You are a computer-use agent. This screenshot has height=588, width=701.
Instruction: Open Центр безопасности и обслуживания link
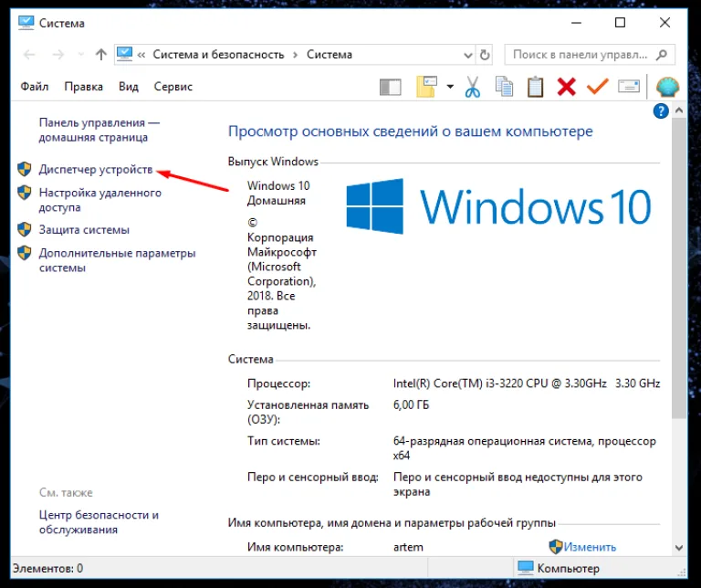pyautogui.click(x=99, y=522)
